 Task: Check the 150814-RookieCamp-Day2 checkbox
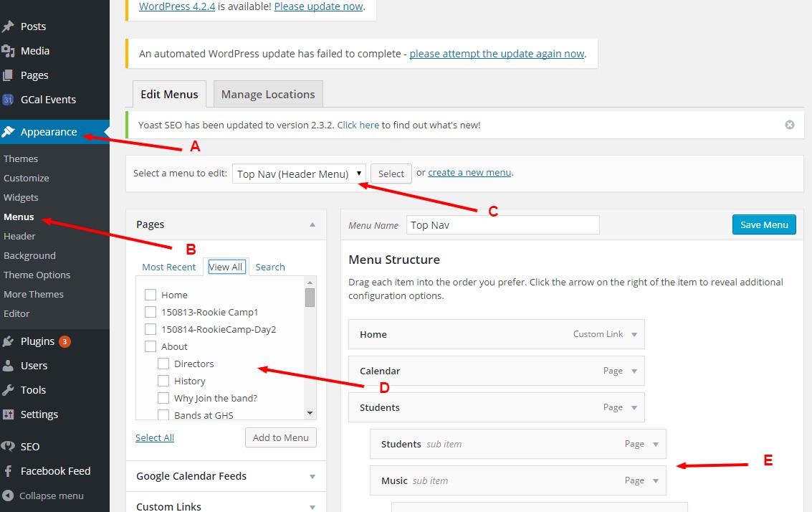click(151, 329)
